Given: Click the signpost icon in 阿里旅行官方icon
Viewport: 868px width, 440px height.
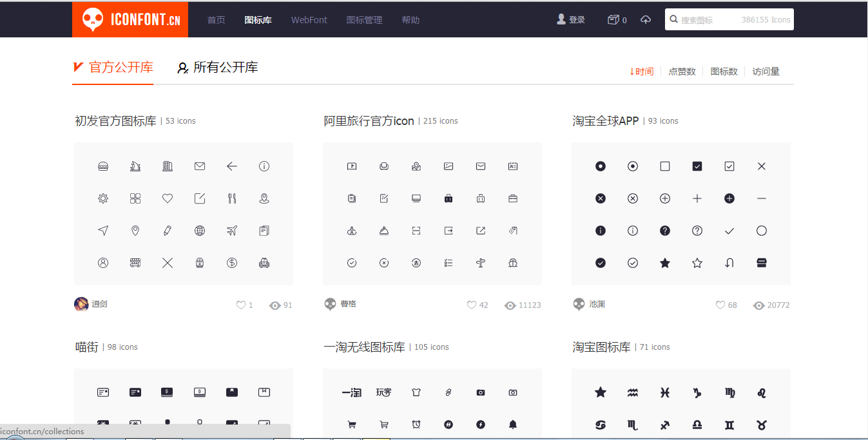Looking at the screenshot, I should pyautogui.click(x=481, y=263).
